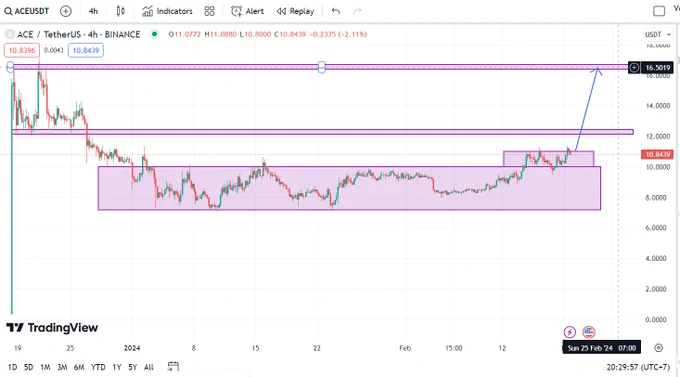This screenshot has width=680, height=377.
Task: Open the Indicators dialog
Action: point(167,11)
